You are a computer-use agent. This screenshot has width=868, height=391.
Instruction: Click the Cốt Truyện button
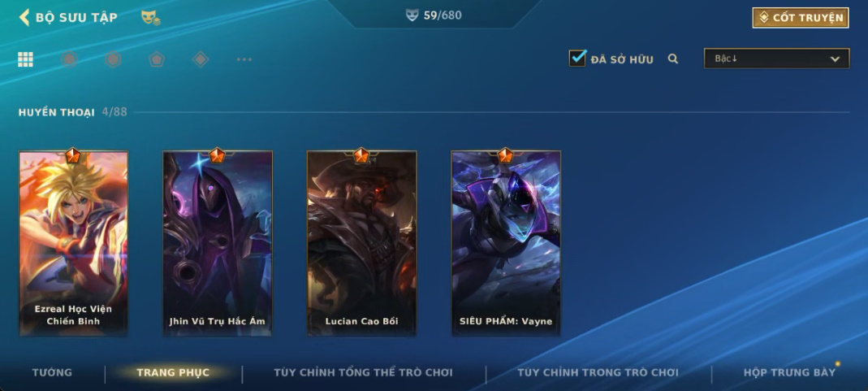[801, 18]
